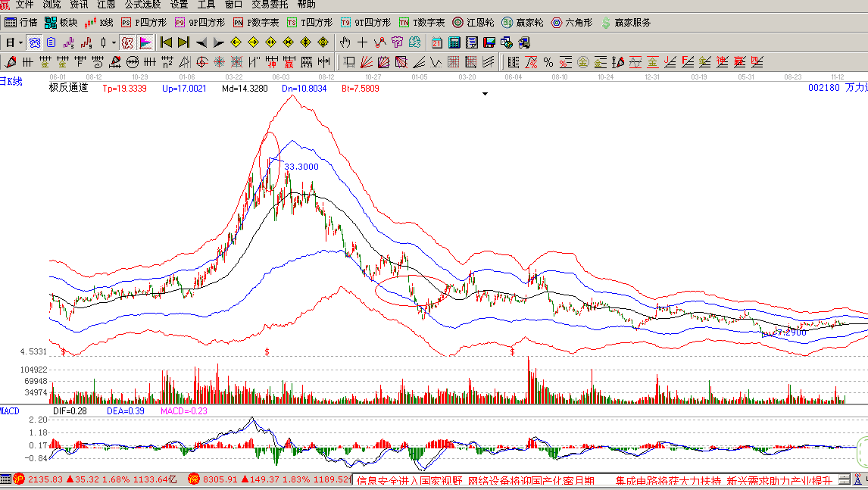868x490 pixels.
Task: Click the small black triangle above chart
Action: 486,94
